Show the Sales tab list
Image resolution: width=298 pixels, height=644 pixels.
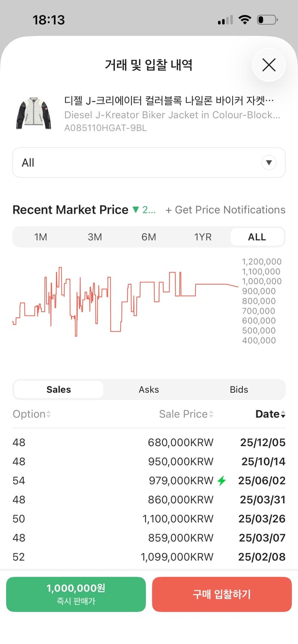tap(59, 389)
